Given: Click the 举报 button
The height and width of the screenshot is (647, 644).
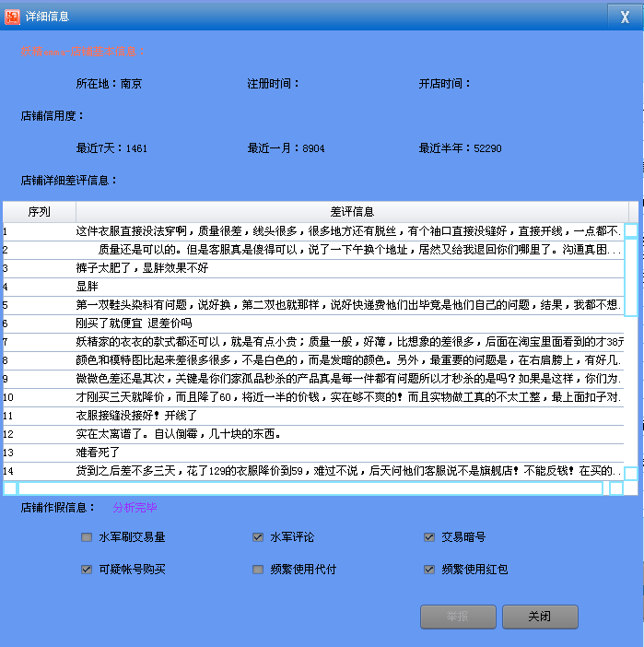Looking at the screenshot, I should click(x=458, y=617).
